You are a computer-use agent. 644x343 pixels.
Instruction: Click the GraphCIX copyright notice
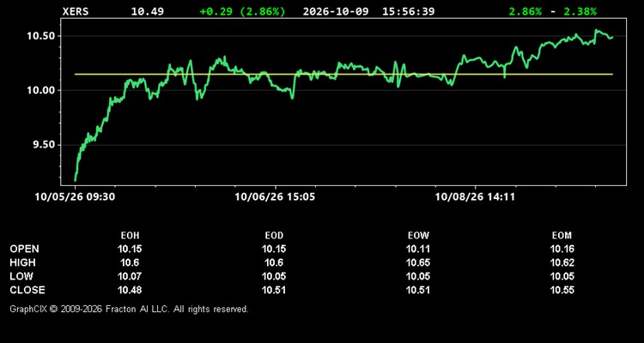[x=129, y=309]
